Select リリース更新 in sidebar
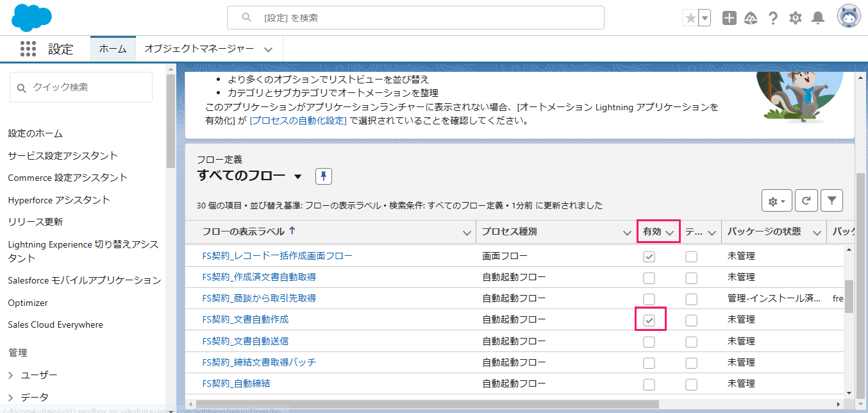Image resolution: width=868 pixels, height=413 pixels. click(35, 221)
